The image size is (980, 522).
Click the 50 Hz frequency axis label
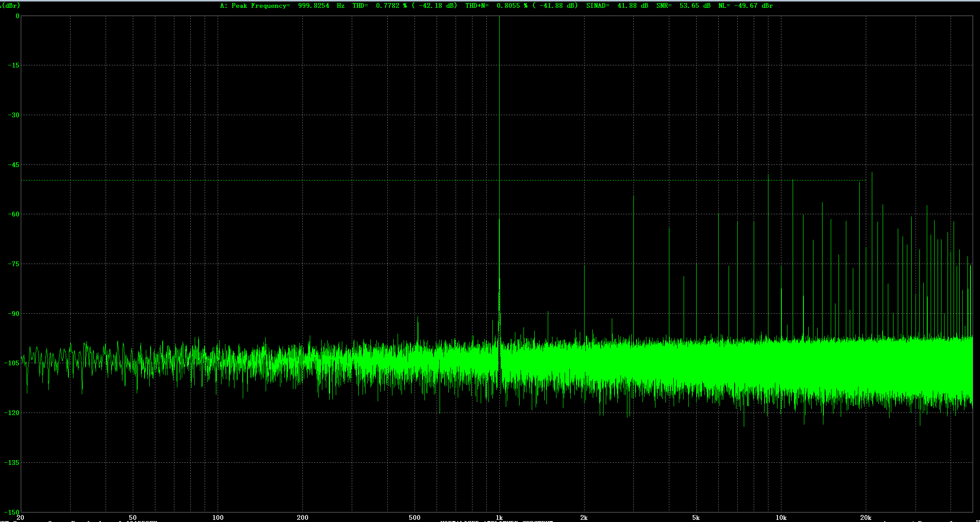click(133, 518)
